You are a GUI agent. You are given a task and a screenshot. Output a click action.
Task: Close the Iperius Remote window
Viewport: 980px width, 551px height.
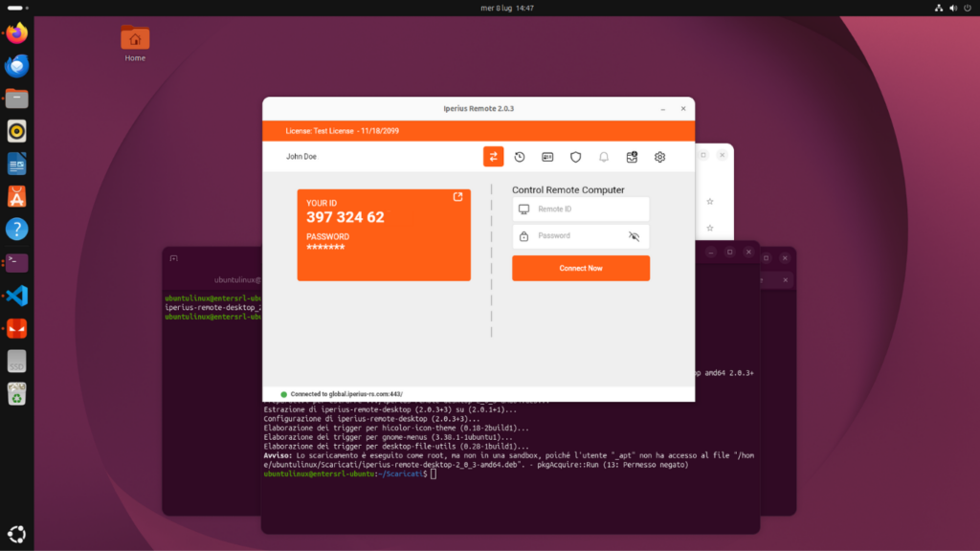pyautogui.click(x=683, y=109)
